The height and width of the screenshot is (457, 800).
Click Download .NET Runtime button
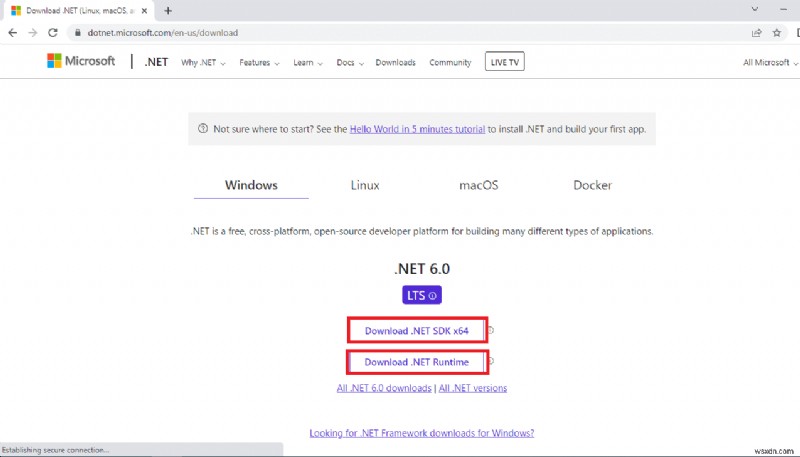point(416,362)
